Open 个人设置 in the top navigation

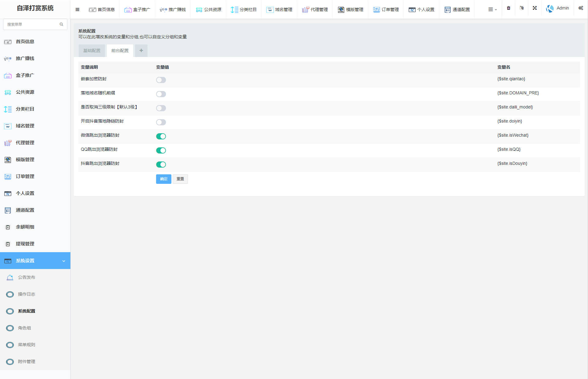[421, 9]
